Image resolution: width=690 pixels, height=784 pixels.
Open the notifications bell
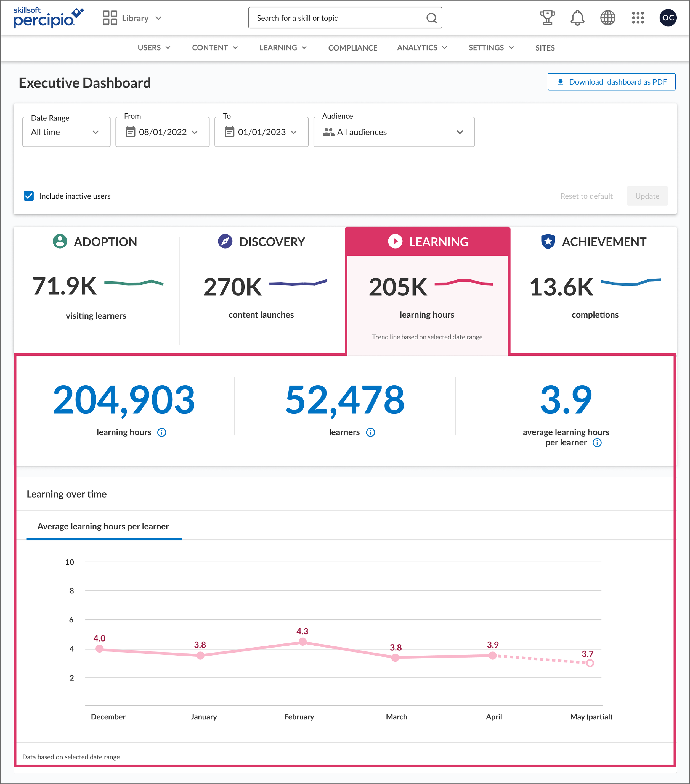point(577,18)
